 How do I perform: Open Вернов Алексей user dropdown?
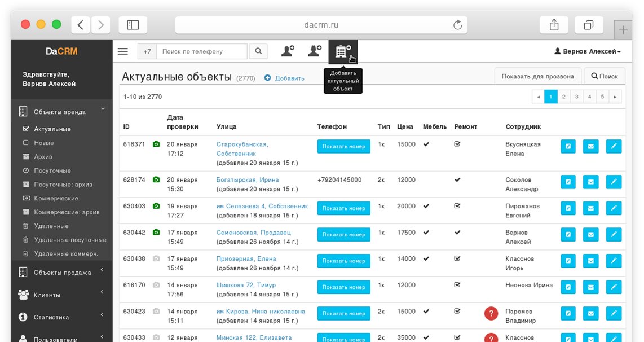[x=588, y=51]
